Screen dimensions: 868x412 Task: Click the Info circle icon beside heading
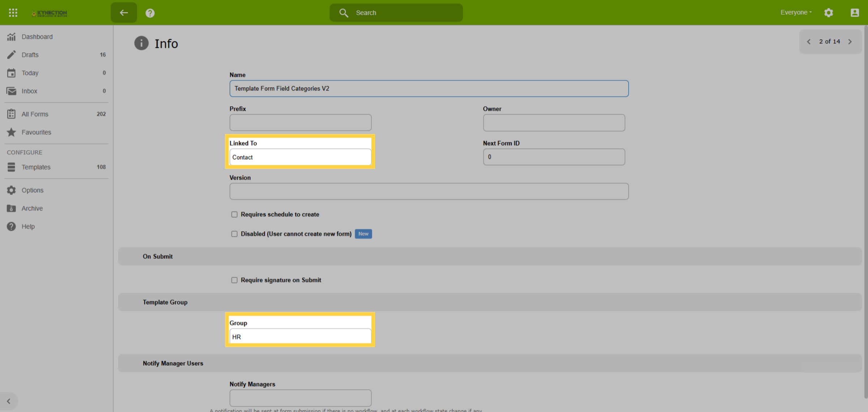click(141, 43)
